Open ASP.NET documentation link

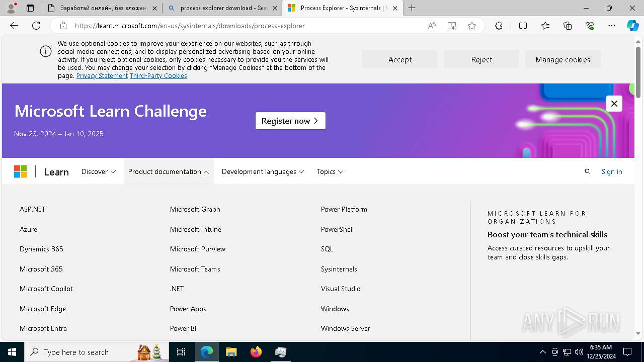32,209
